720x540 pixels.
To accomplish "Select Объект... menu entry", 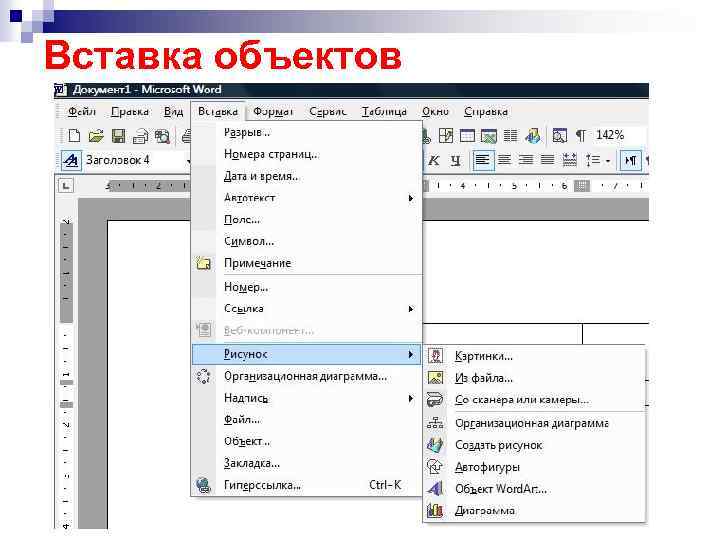I will tap(306, 442).
